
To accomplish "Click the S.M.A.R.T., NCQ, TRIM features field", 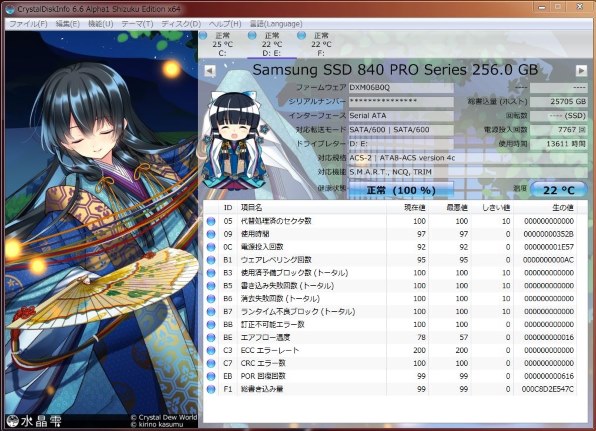I will pos(468,172).
